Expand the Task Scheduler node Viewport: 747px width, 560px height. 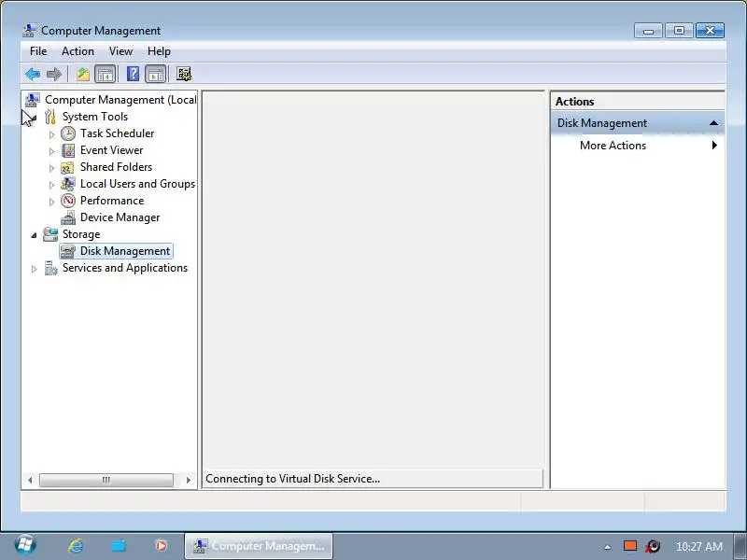tap(52, 134)
